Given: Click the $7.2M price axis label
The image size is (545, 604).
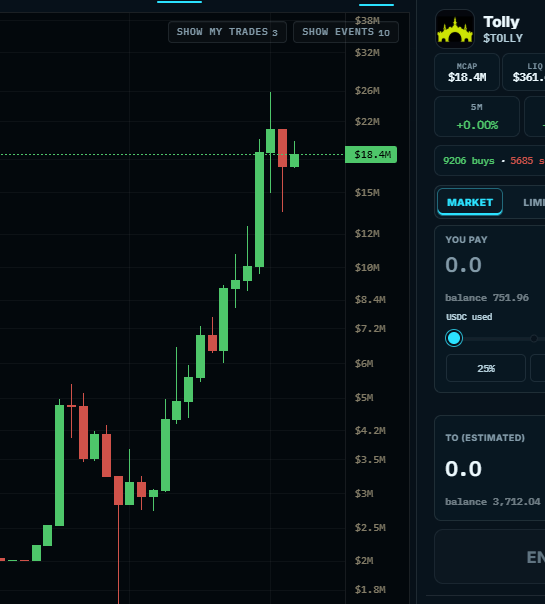Looking at the screenshot, I should click(x=370, y=329).
